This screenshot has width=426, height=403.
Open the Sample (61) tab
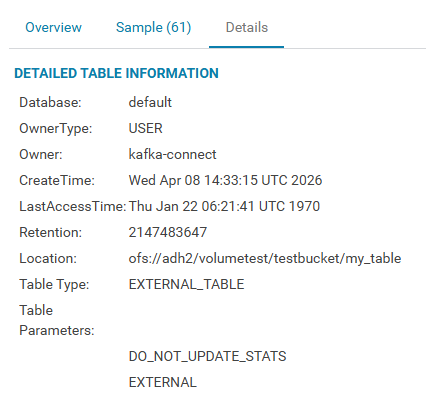tap(153, 27)
